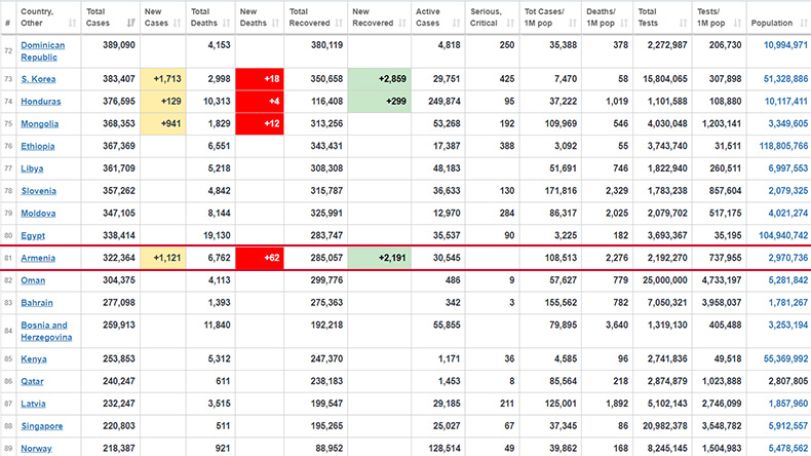Click Armenia population figure 2,970,736
Viewport: 811px width, 456px height.
point(788,258)
